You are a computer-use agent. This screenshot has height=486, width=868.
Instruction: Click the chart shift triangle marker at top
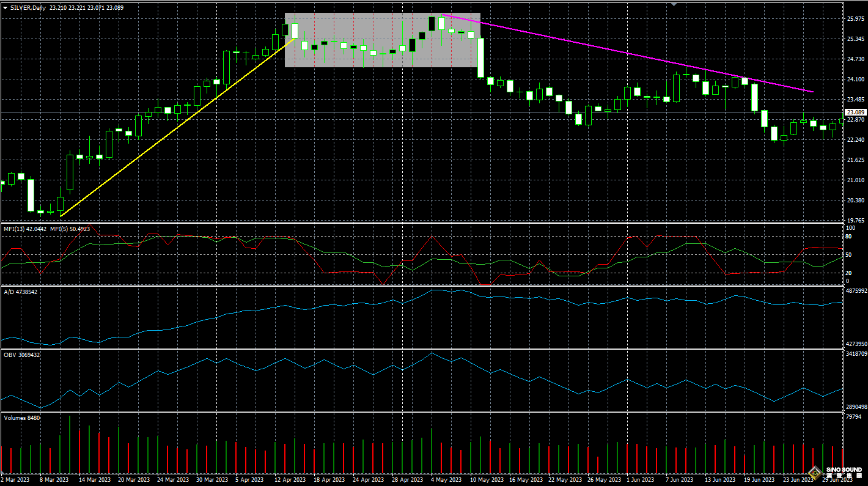[x=674, y=4]
